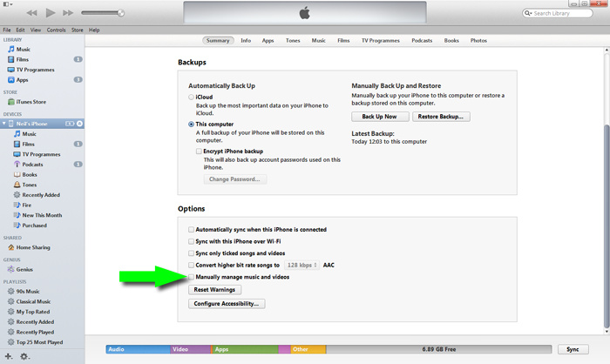The image size is (610, 364).
Task: Open TV Programmes under Neil's iPhone
Action: tap(42, 154)
